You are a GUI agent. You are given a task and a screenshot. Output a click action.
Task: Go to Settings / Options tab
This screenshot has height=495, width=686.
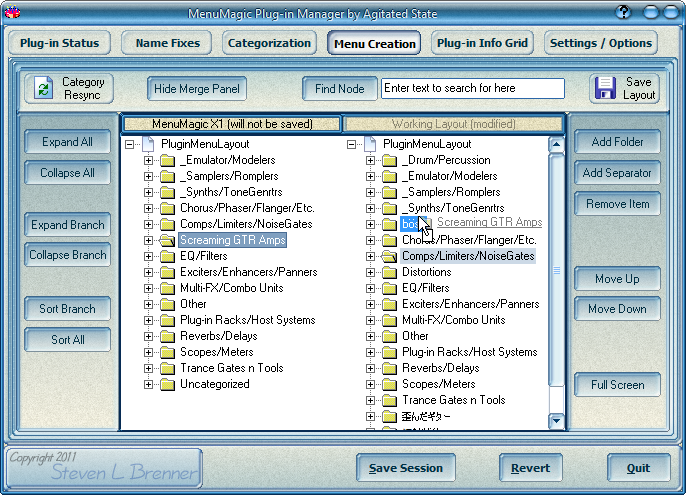point(601,43)
